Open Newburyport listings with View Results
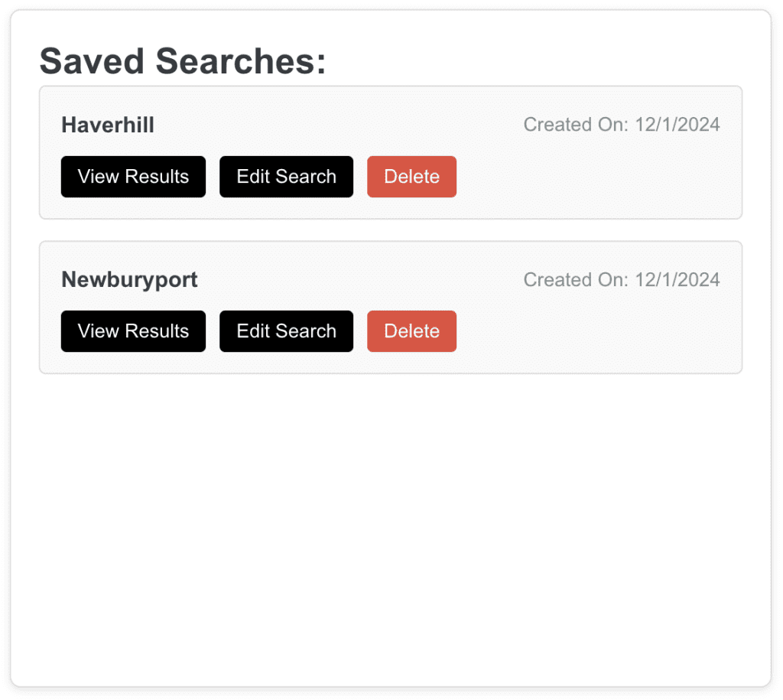The height and width of the screenshot is (700, 783). click(133, 331)
